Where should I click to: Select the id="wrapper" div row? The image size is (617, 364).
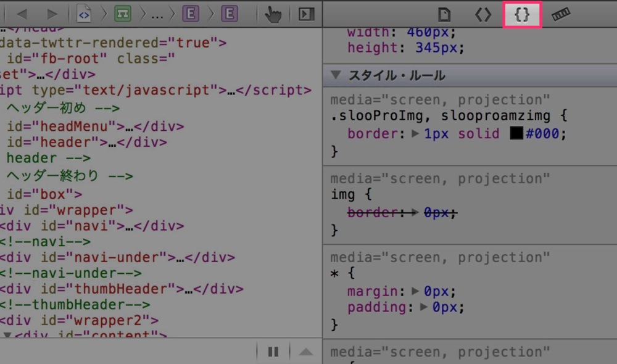(67, 210)
